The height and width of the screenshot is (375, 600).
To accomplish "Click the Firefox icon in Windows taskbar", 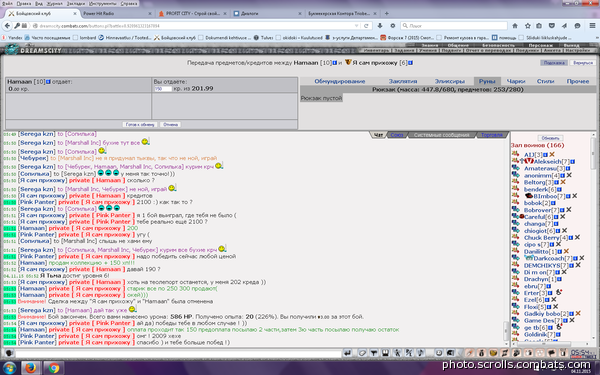I will (31, 368).
